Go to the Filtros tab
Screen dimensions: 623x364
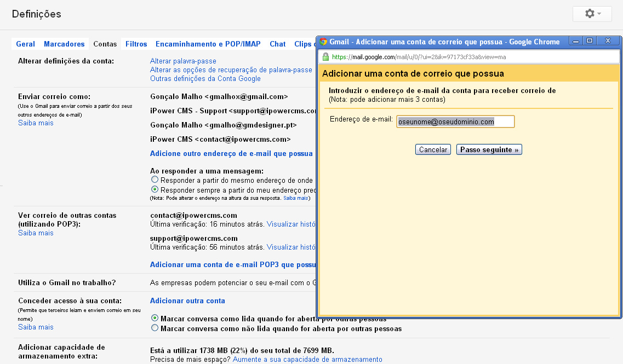[x=136, y=44]
